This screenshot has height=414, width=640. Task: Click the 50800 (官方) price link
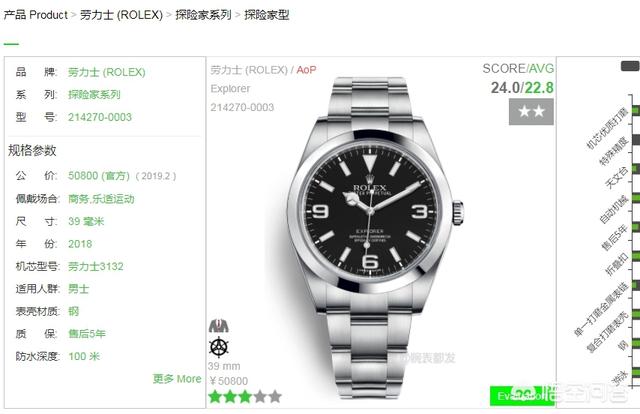(x=99, y=176)
